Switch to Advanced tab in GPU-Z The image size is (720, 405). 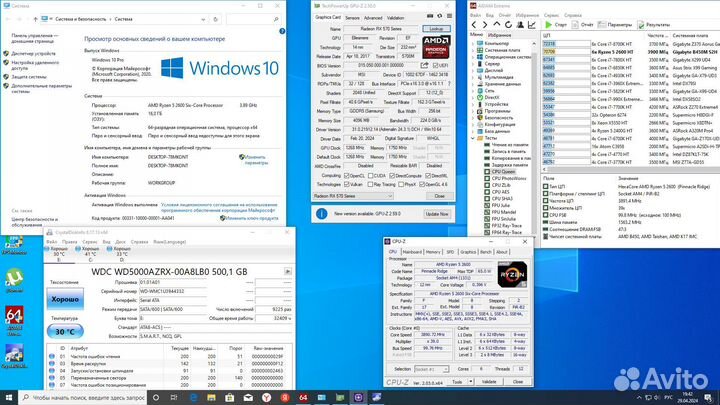coord(373,17)
